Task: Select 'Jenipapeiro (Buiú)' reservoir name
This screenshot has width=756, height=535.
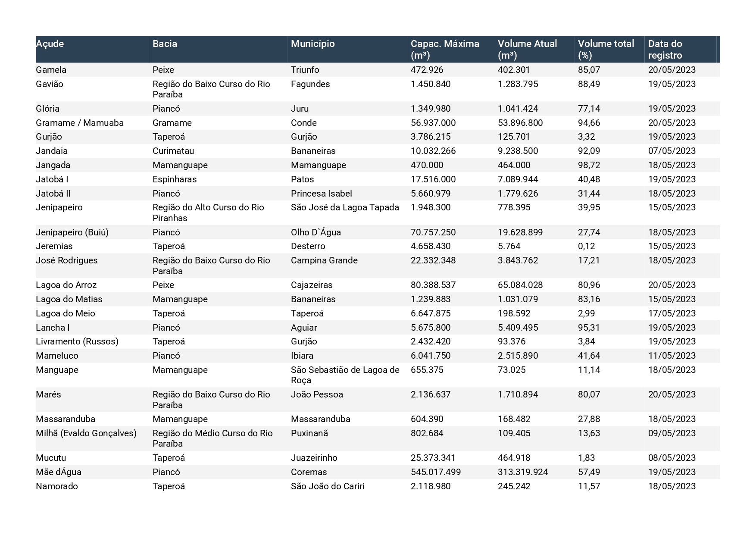Action: (72, 232)
